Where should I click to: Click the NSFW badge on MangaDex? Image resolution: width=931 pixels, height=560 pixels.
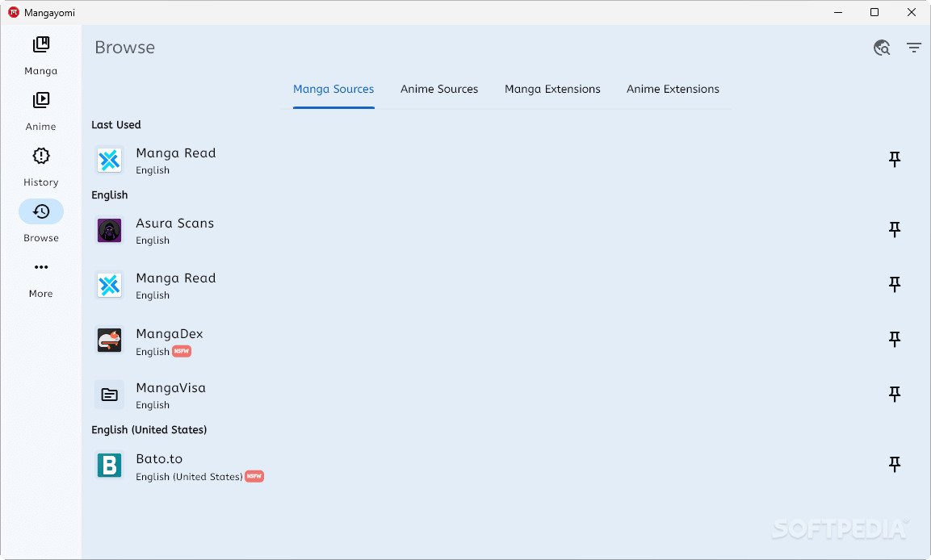[x=182, y=351]
